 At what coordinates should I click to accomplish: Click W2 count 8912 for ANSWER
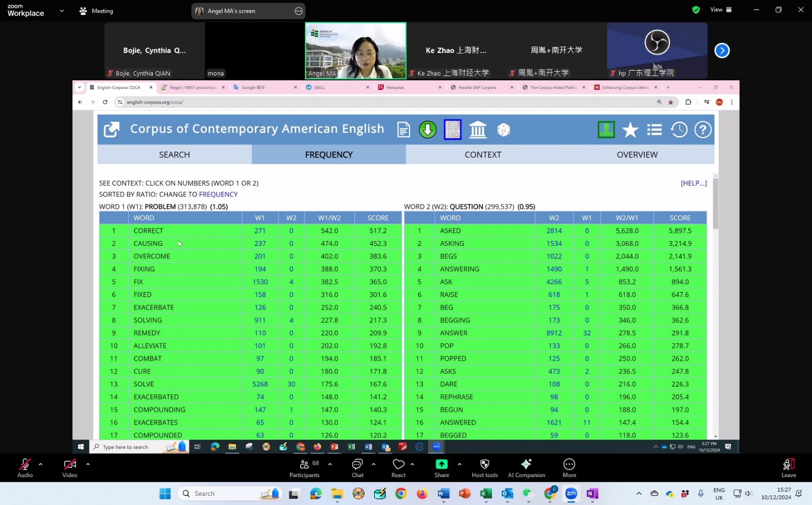click(554, 333)
